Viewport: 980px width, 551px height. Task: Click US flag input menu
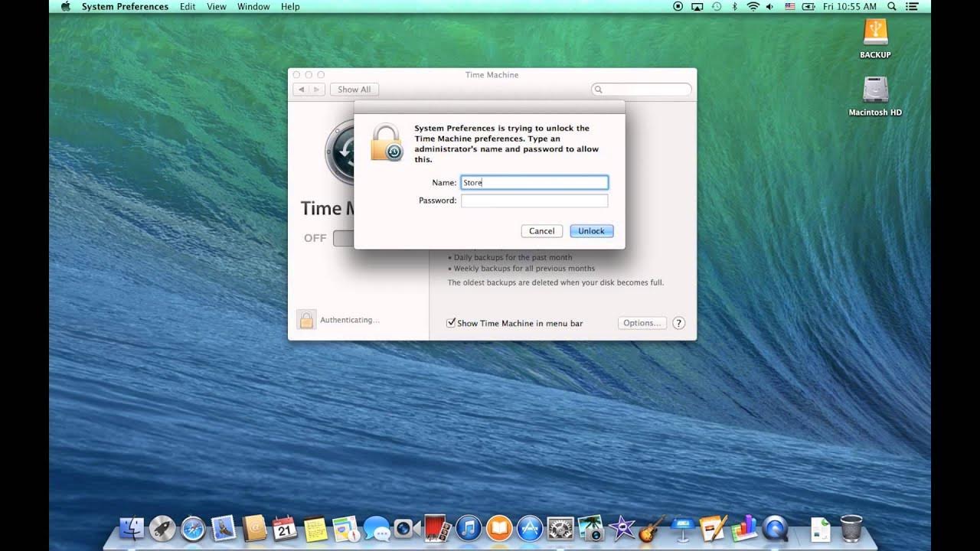click(789, 6)
